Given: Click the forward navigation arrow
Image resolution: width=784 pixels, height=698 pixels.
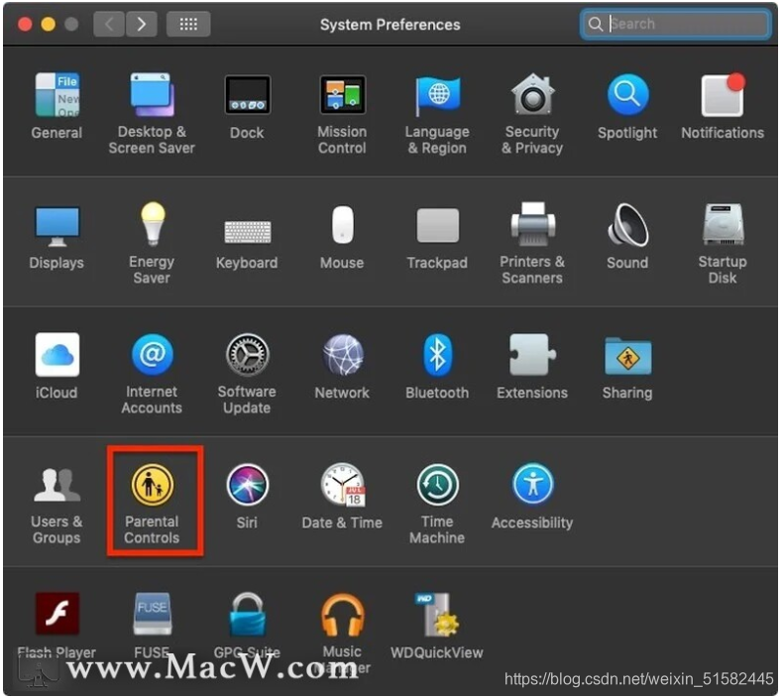Looking at the screenshot, I should (142, 24).
